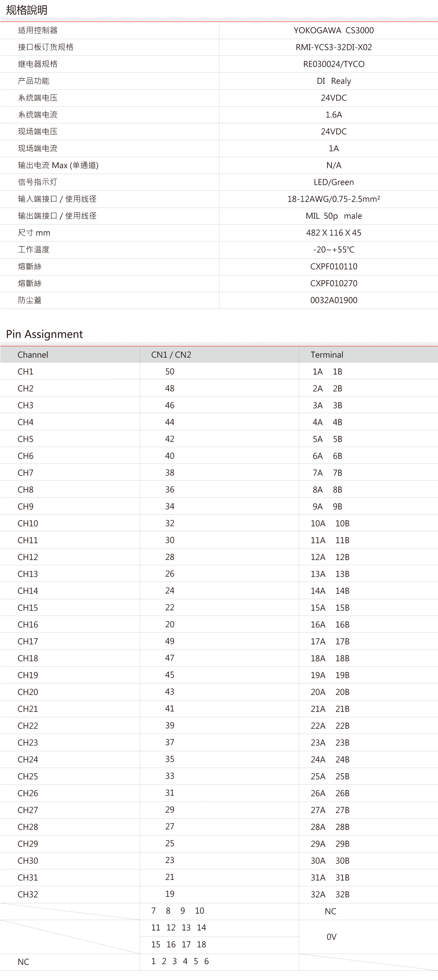Click the 482 X 116 X 45 dimension value

[333, 233]
